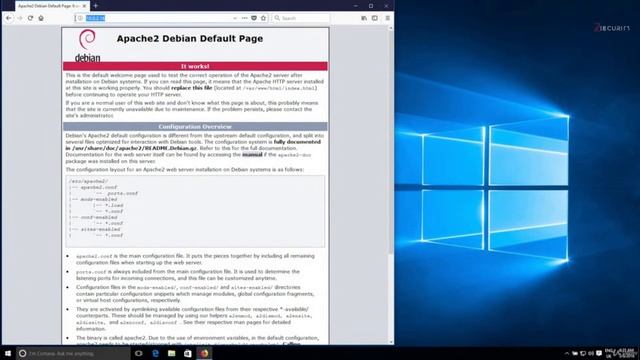The width and height of the screenshot is (640, 360).
Task: Go back using the browser back arrow
Action: pyautogui.click(x=9, y=18)
